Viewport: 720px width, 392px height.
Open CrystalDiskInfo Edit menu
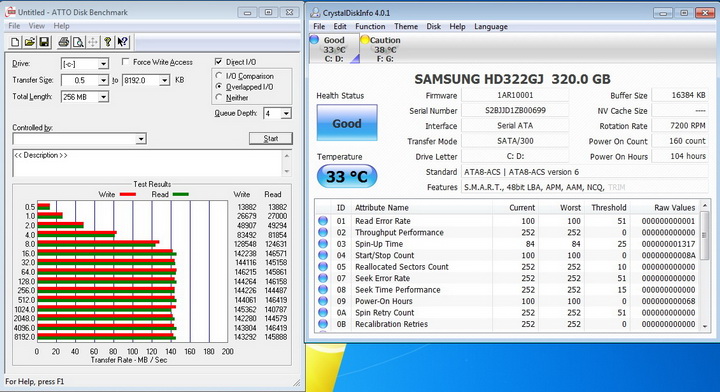(340, 27)
